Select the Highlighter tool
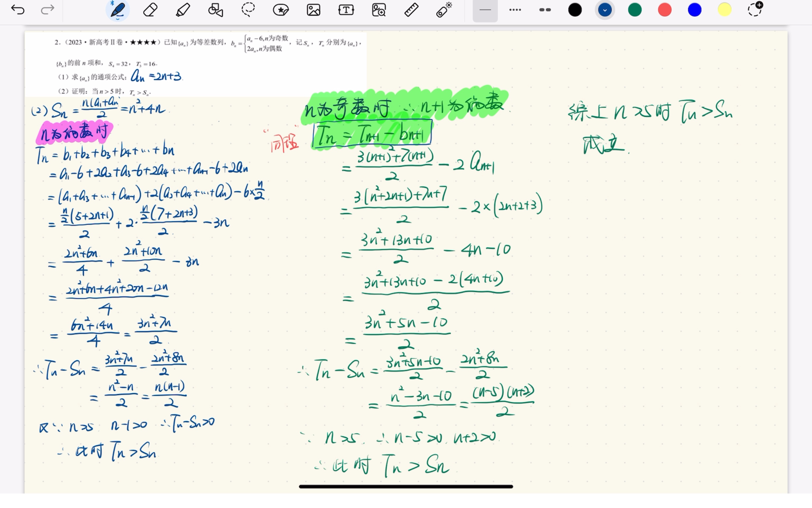Image resolution: width=812 pixels, height=508 pixels. coord(183,10)
